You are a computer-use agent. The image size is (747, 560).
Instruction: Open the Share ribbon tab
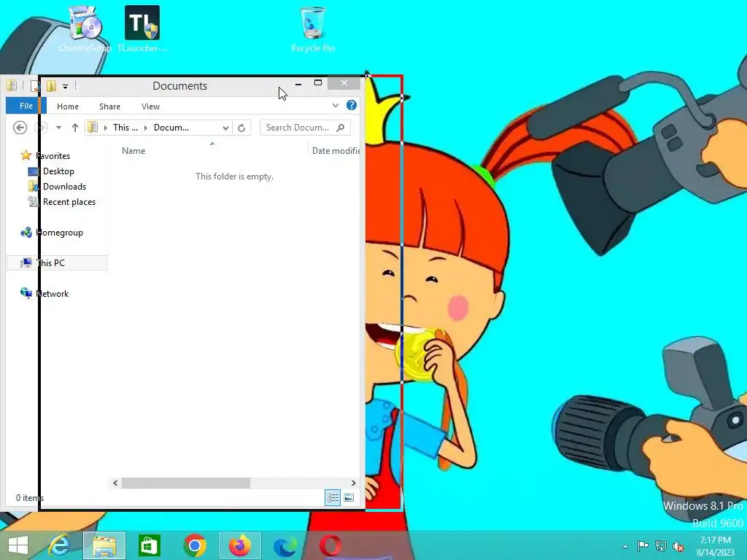point(109,106)
